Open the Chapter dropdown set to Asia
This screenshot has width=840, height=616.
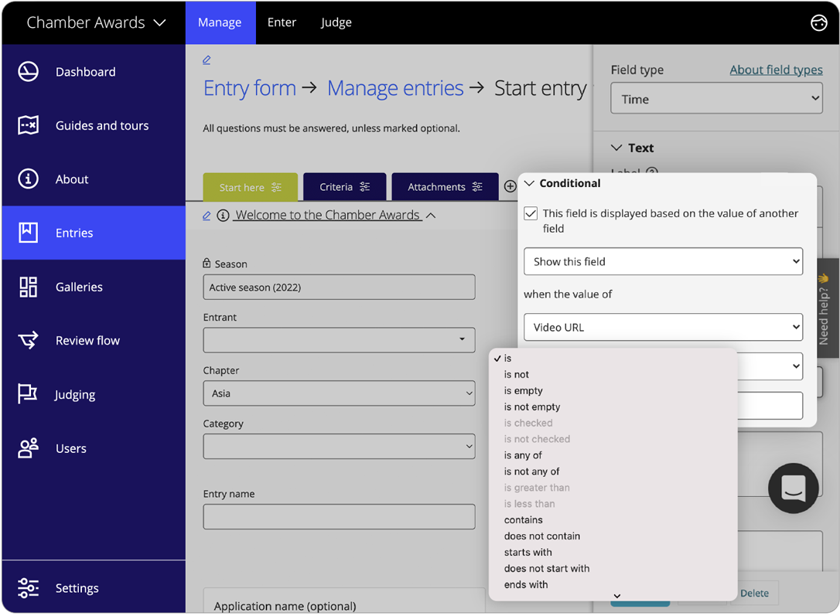[x=339, y=393]
